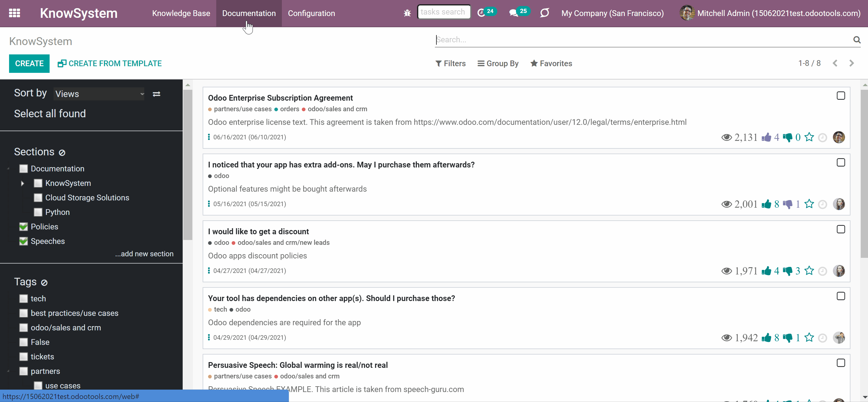
Task: Click the sidebar scroll up arrow
Action: 188,85
